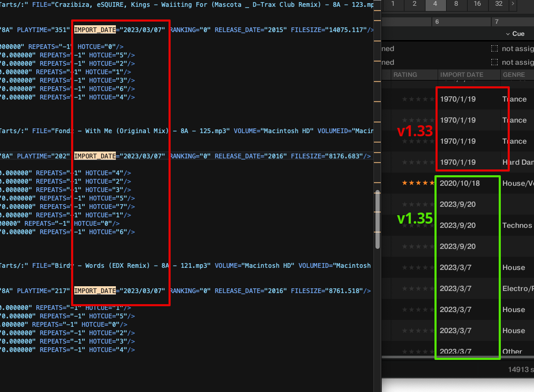Screen dimensions: 534x392
Task: Click the code editor's vertical scrollbar thumb
Action: pos(377,218)
